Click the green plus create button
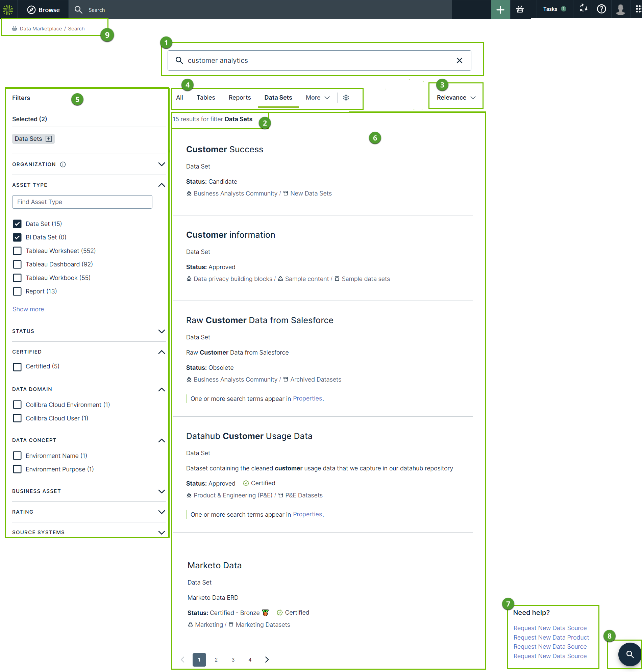 [500, 9]
